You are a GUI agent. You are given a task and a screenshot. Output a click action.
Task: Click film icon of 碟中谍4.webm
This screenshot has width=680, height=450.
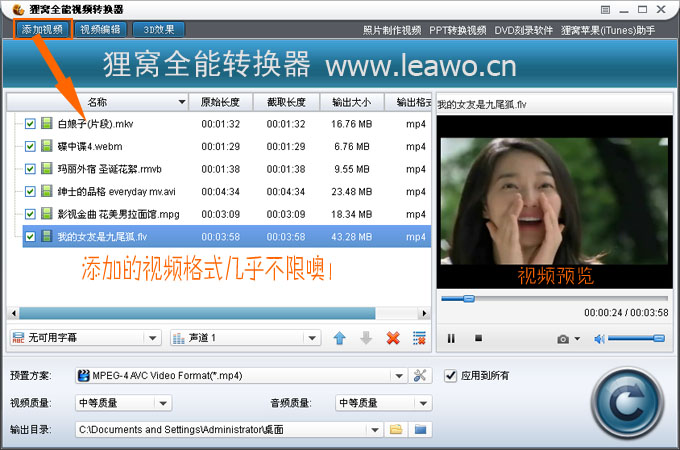(x=47, y=146)
